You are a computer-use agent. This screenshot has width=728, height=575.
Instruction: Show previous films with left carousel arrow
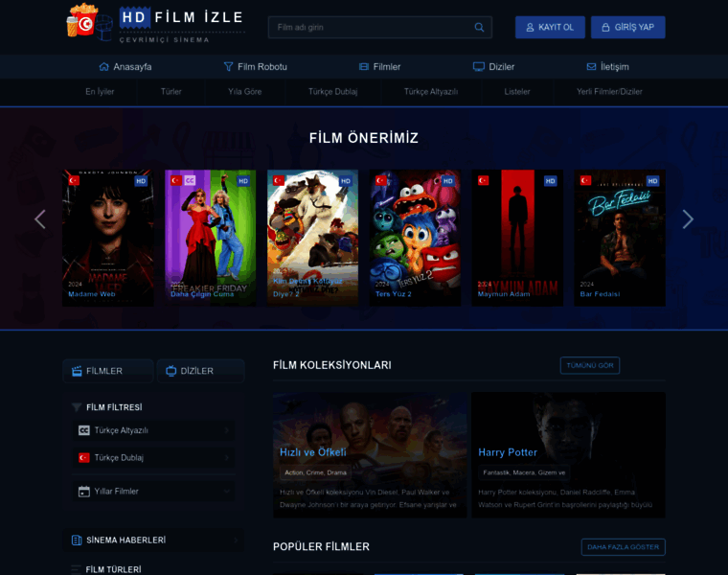(x=40, y=219)
